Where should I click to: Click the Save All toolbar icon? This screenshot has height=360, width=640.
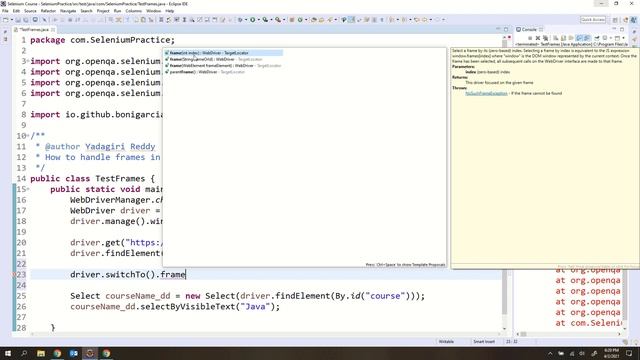pos(26,20)
